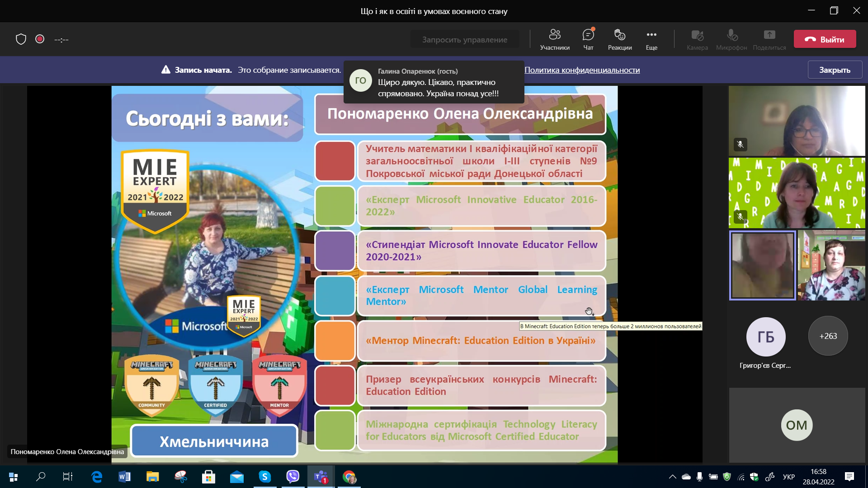
Task: Open Google Chrome from taskbar
Action: (349, 477)
